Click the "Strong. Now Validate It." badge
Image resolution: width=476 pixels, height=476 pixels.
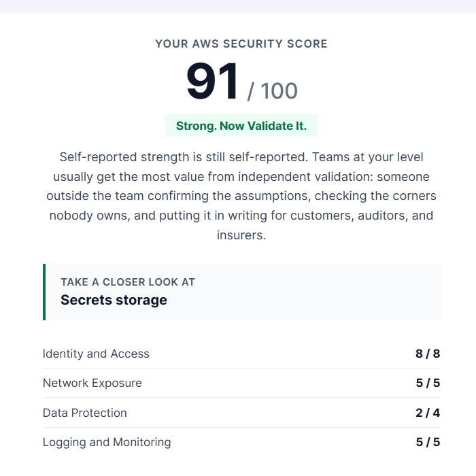tap(241, 126)
